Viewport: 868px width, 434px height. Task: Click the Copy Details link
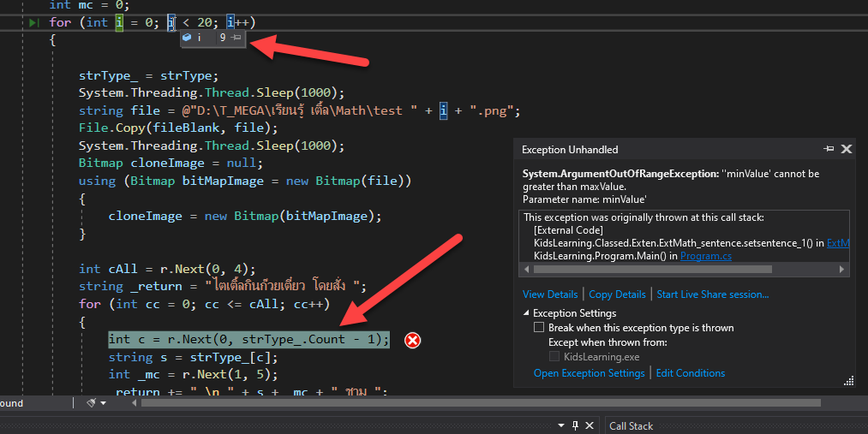(x=617, y=294)
